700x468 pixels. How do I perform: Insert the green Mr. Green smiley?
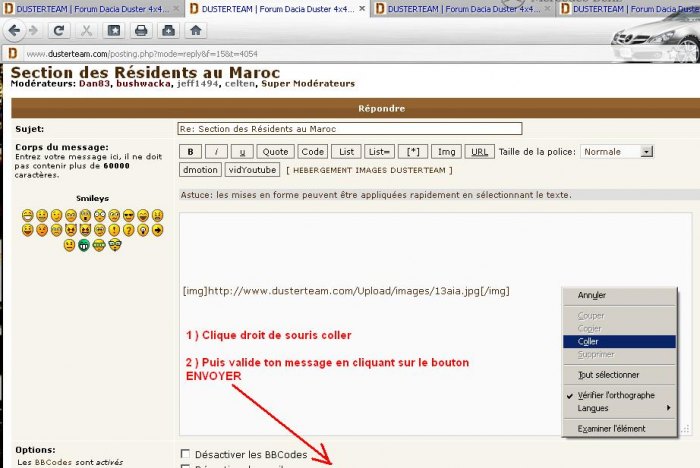tap(84, 246)
